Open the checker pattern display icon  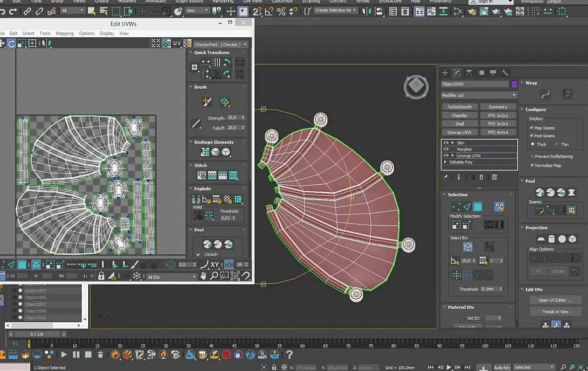[x=166, y=43]
